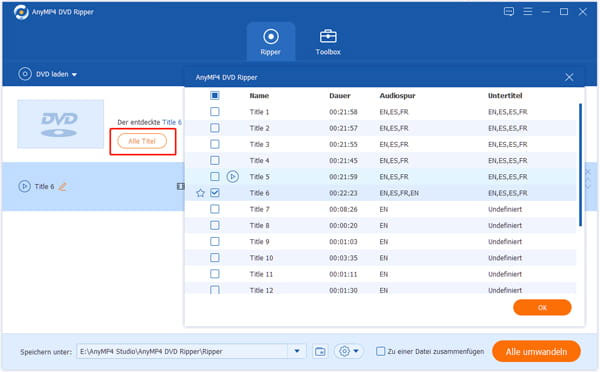Check the Title 1 checkbox
Image resolution: width=600 pixels, height=372 pixels.
[x=215, y=111]
